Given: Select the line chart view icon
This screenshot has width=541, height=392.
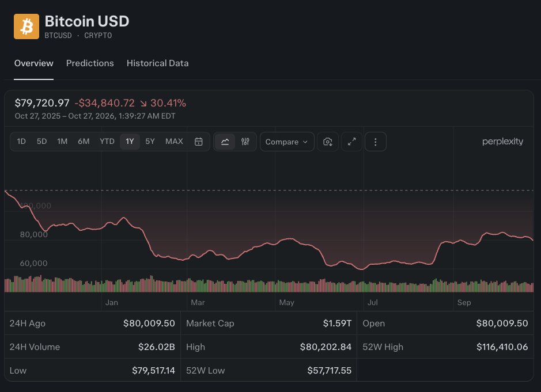Looking at the screenshot, I should point(225,142).
